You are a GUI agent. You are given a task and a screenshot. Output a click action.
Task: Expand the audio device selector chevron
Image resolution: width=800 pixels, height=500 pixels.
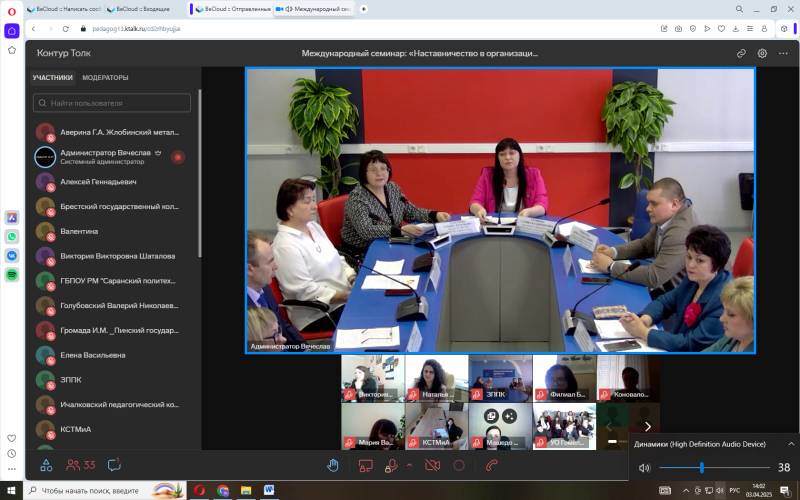791,444
